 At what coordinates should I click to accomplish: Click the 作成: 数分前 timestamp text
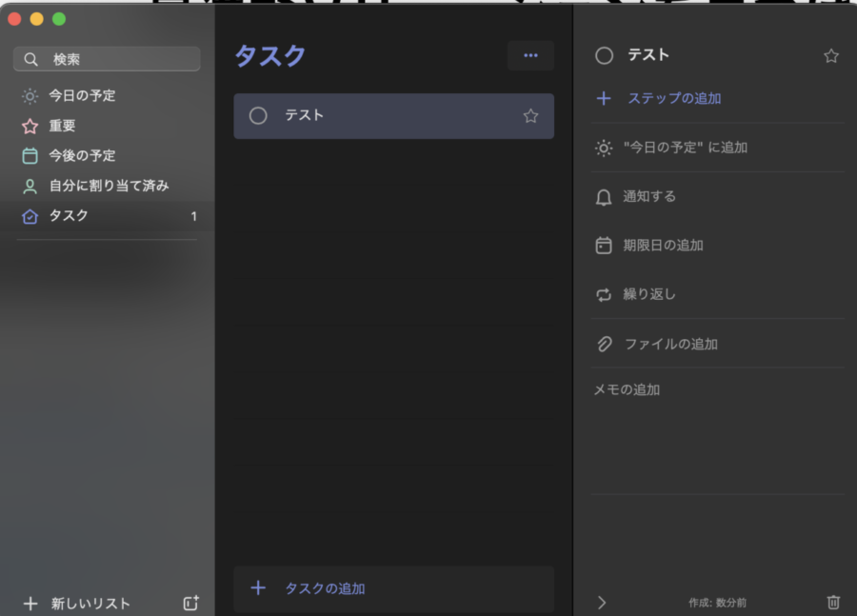tap(717, 603)
